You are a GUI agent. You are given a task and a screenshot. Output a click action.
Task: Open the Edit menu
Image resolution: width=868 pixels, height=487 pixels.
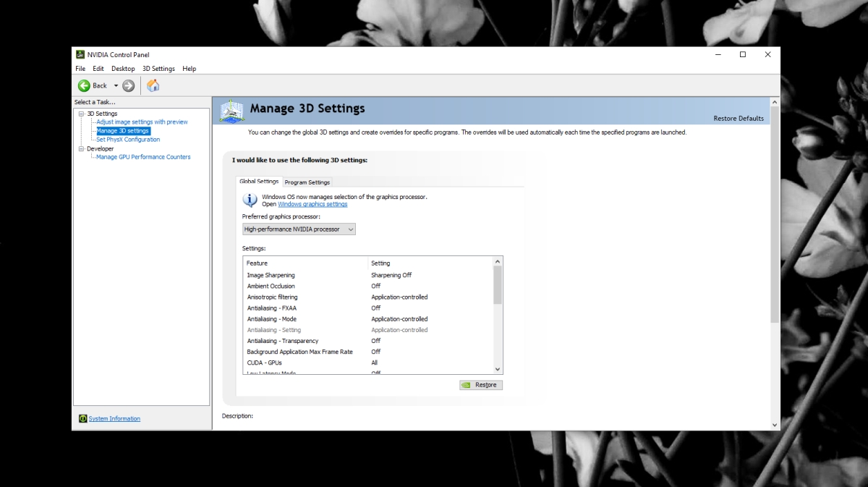98,69
